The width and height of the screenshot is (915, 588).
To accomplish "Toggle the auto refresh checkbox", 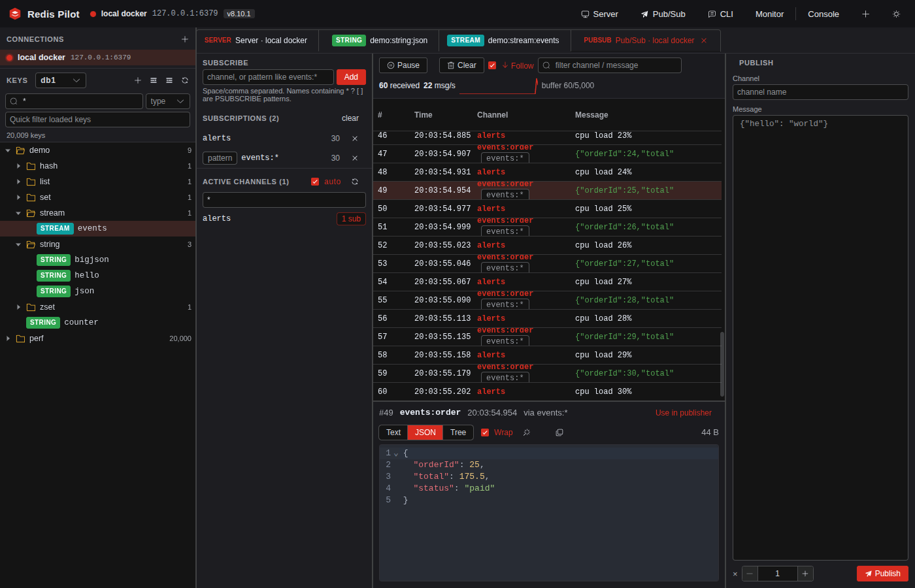I will click(315, 182).
